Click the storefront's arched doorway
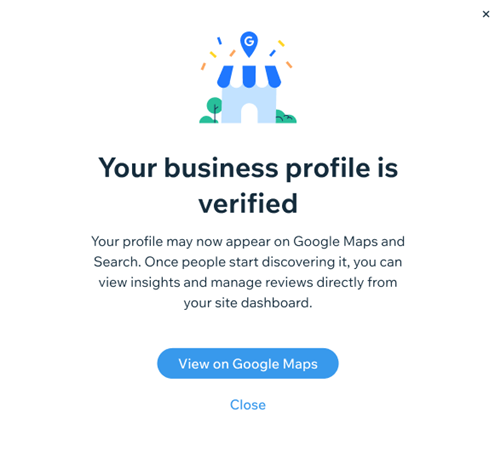 (x=249, y=113)
